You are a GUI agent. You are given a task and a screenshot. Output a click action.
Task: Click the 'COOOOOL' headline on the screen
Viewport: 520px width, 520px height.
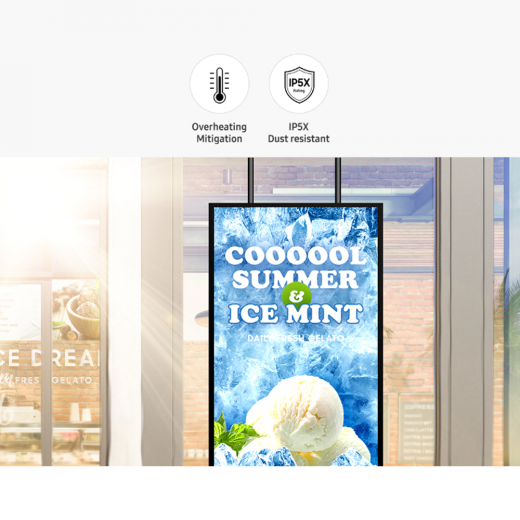(x=295, y=256)
